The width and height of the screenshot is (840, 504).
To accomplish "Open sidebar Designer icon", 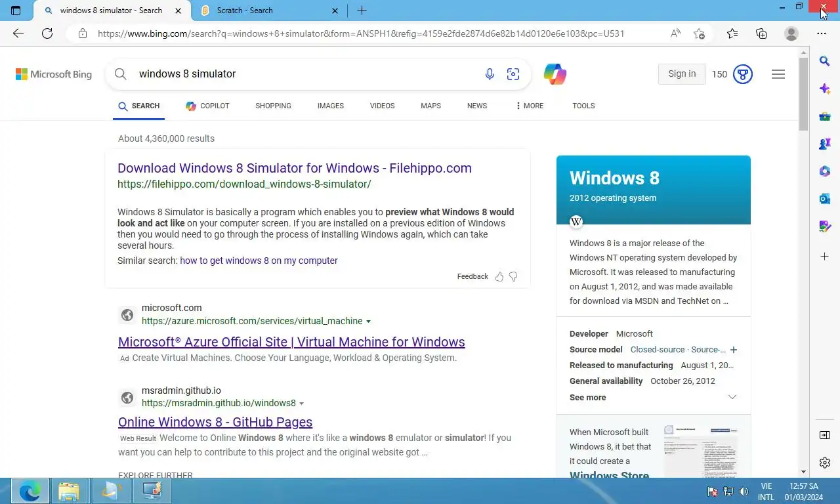I will click(825, 226).
